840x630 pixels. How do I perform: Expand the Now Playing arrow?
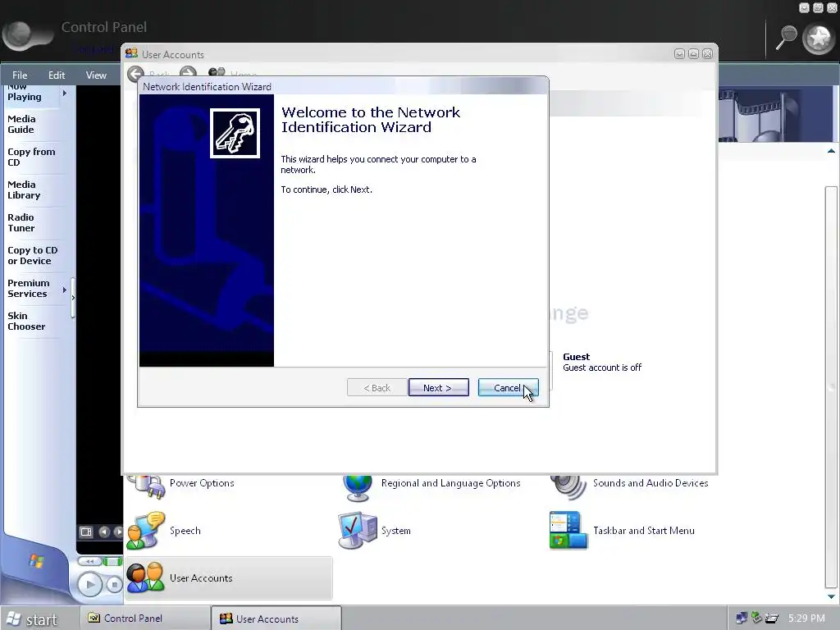pos(65,94)
